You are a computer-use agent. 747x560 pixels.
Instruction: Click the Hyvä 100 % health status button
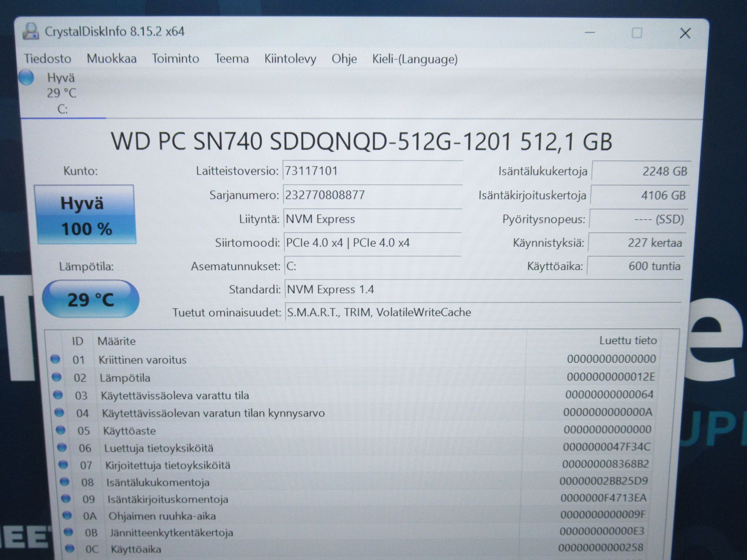tap(85, 215)
